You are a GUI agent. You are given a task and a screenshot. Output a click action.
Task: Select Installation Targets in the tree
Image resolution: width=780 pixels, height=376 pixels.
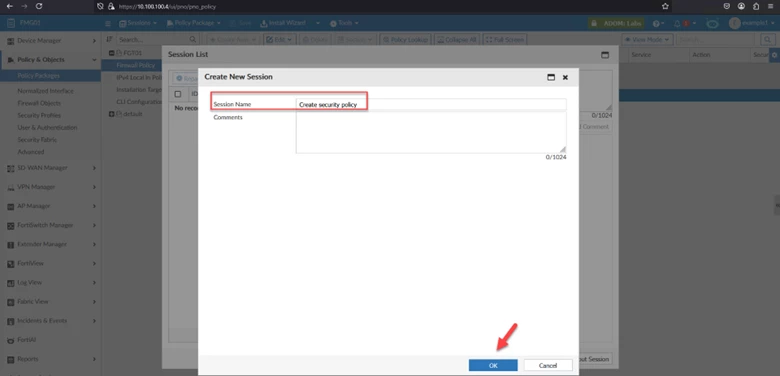[139, 90]
